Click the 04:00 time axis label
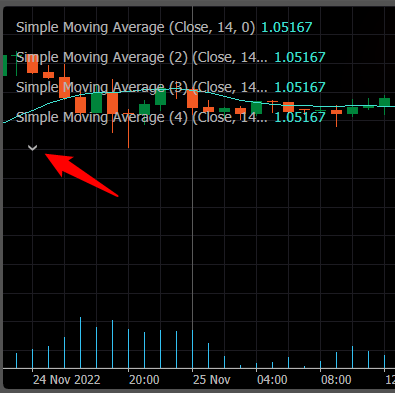Viewport: 395px width, 393px height. click(272, 380)
